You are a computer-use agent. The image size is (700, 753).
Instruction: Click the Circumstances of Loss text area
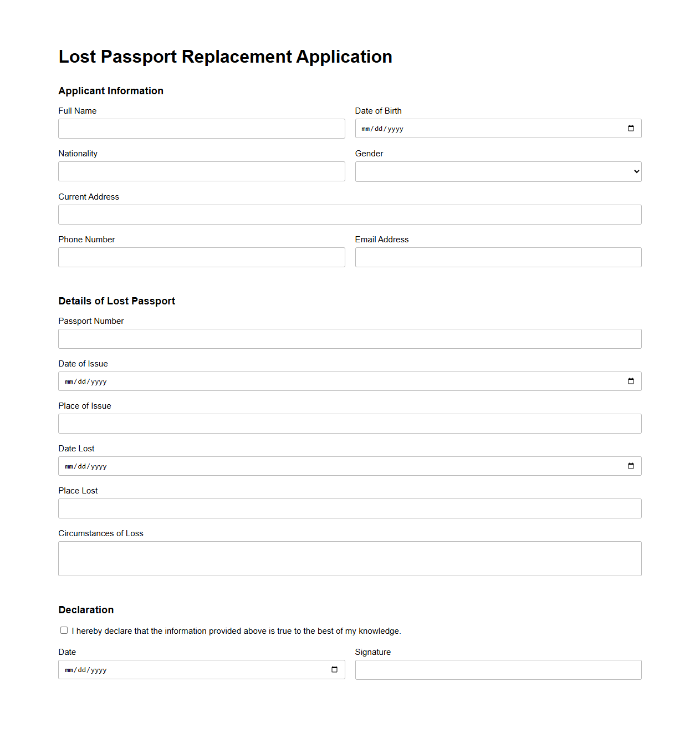(x=350, y=558)
